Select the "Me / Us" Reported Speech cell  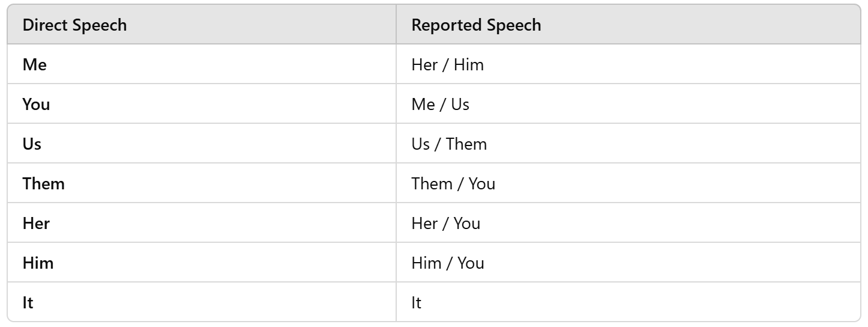click(440, 105)
